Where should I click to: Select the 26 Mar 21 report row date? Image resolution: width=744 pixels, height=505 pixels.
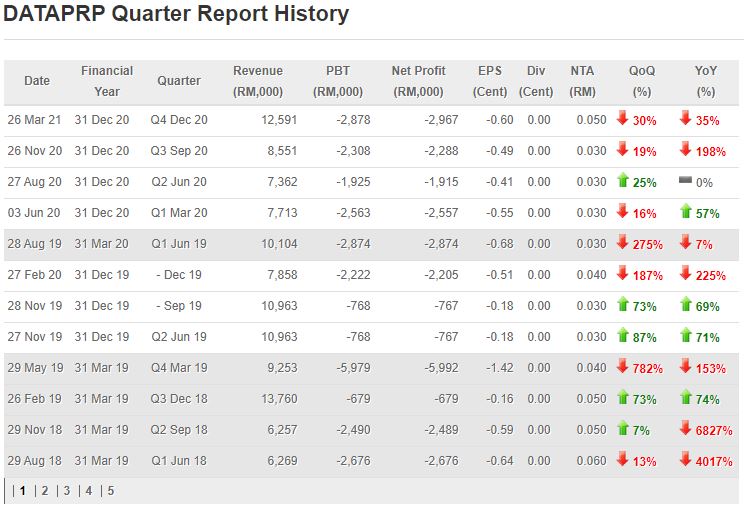[x=34, y=120]
